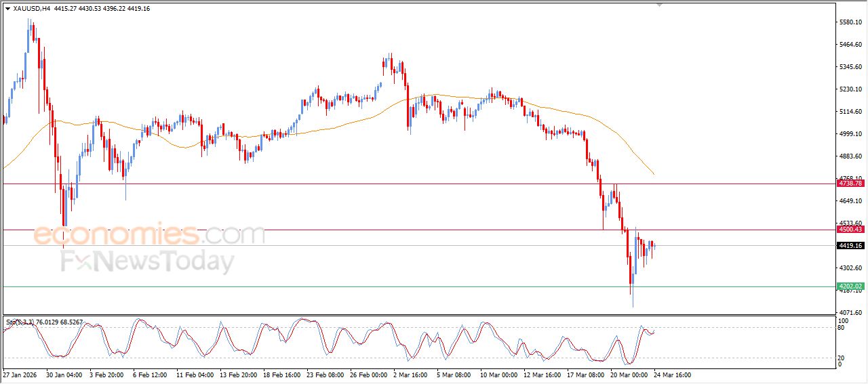Click the 18 Feb 16:00 time label
The height and width of the screenshot is (384, 868).
point(281,375)
